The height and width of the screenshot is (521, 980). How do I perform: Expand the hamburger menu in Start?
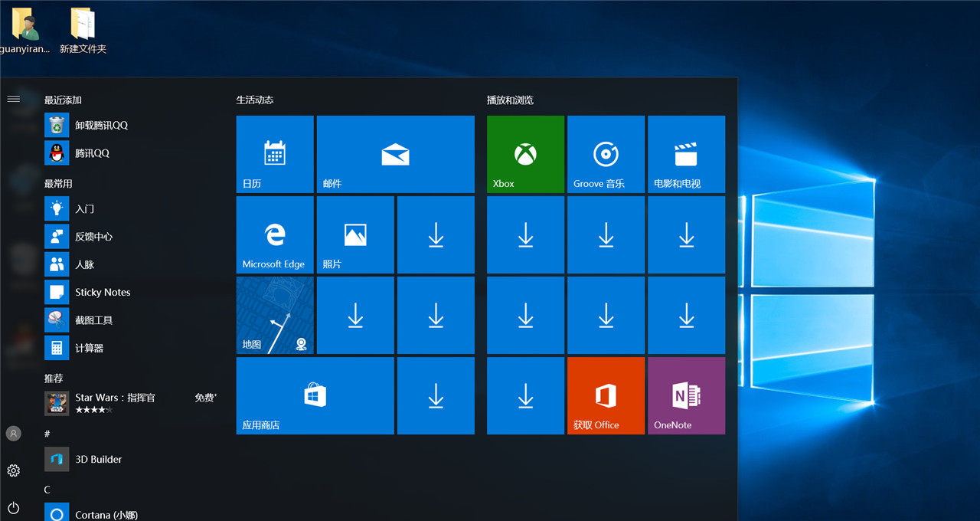click(13, 100)
